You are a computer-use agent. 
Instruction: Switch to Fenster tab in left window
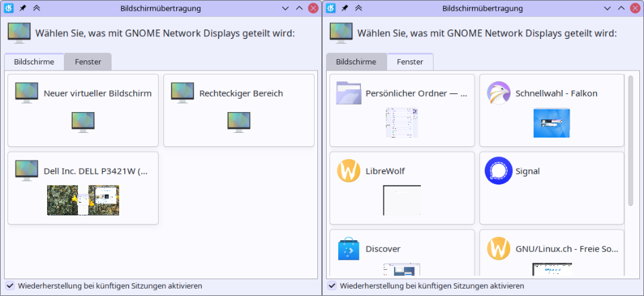pos(88,62)
